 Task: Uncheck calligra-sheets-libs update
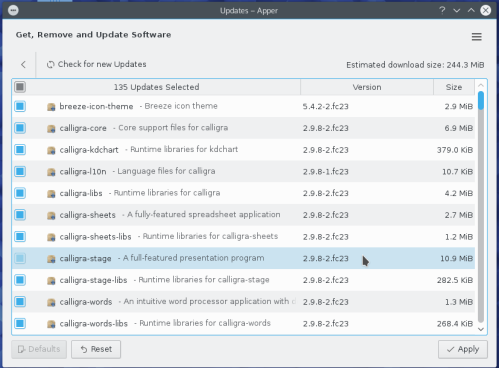coord(20,236)
